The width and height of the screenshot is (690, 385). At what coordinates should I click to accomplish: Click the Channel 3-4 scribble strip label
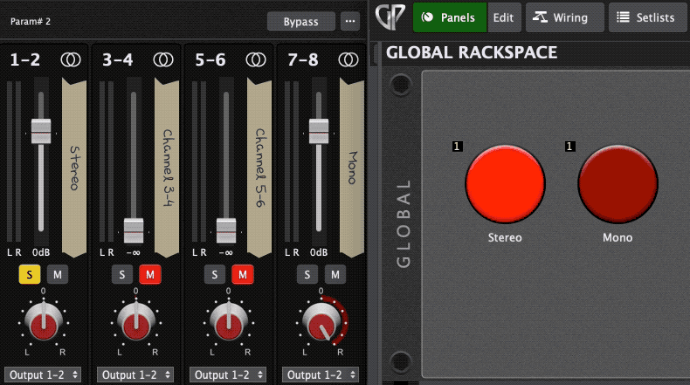167,168
